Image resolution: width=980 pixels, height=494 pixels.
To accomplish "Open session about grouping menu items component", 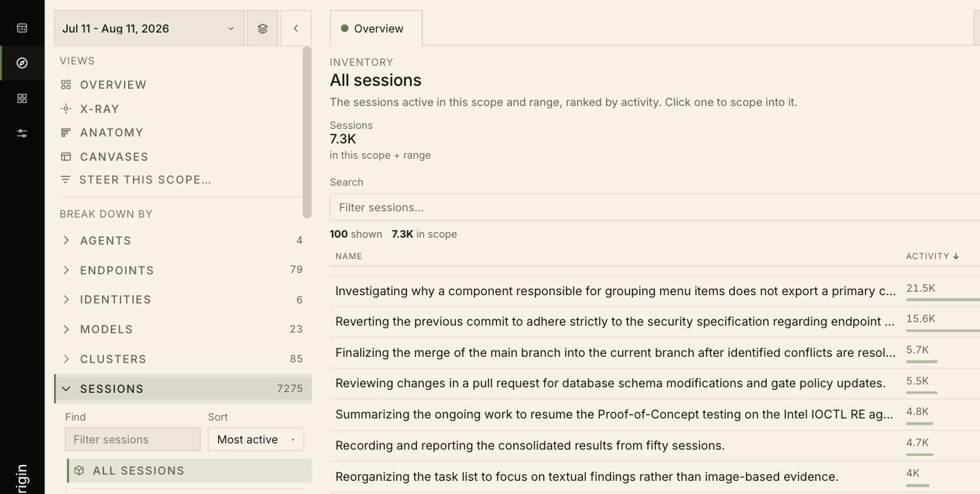I will coord(616,291).
